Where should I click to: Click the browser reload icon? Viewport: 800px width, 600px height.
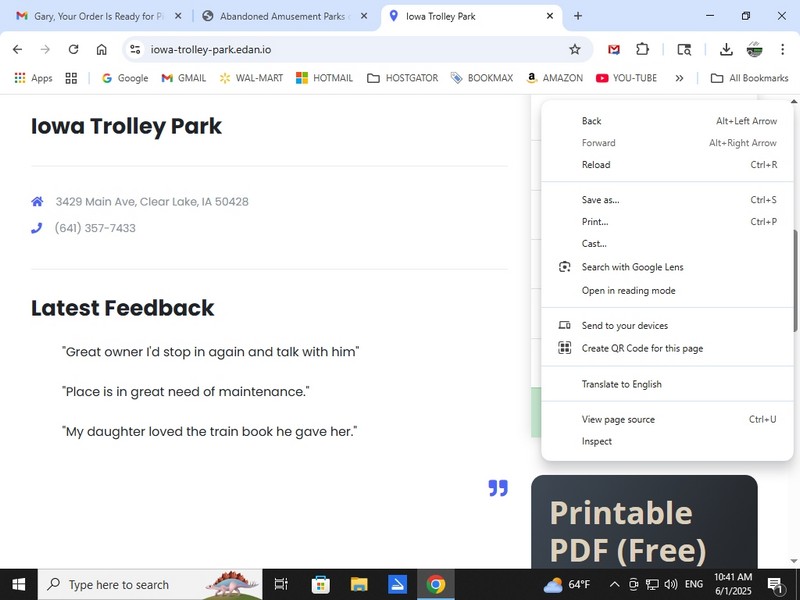[73, 49]
